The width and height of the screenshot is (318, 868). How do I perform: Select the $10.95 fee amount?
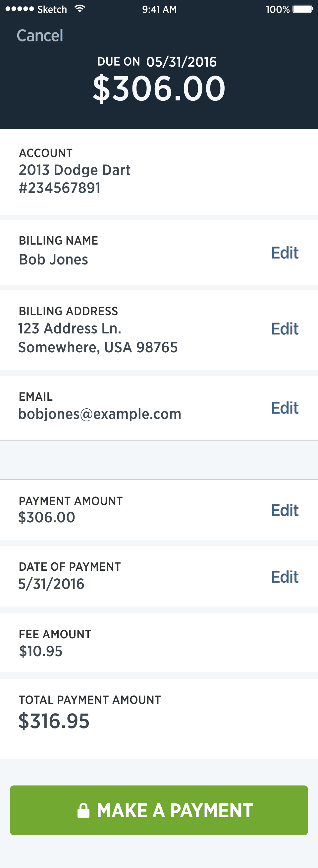pos(41,651)
